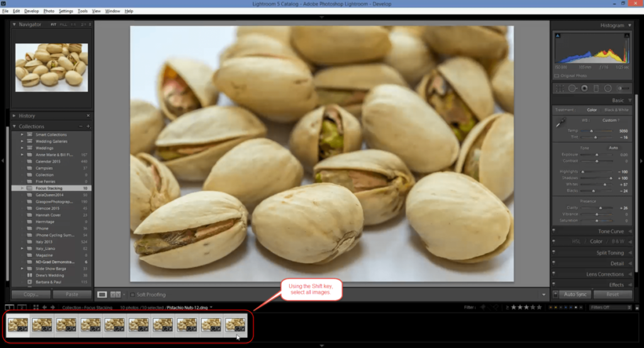Image resolution: width=644 pixels, height=348 pixels.
Task: Open the File menu
Action: coord(5,11)
